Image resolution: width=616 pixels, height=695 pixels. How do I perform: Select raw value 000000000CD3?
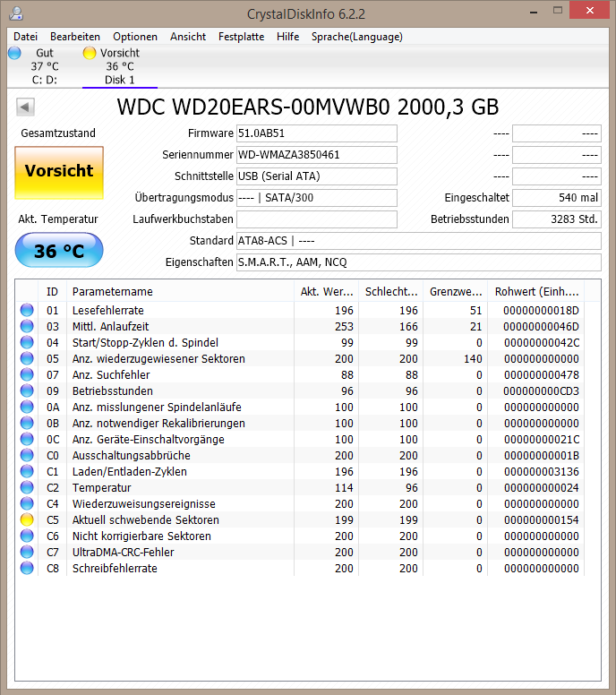point(542,390)
